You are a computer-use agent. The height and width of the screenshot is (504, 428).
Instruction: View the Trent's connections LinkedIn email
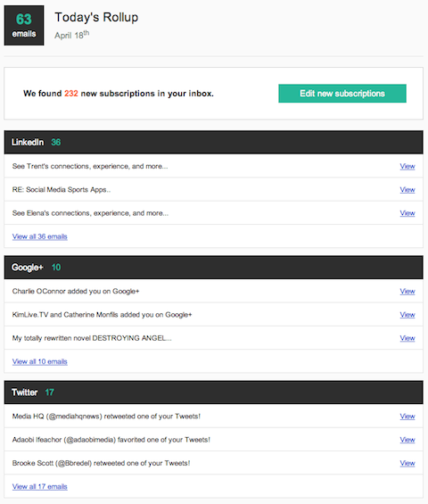pos(407,166)
